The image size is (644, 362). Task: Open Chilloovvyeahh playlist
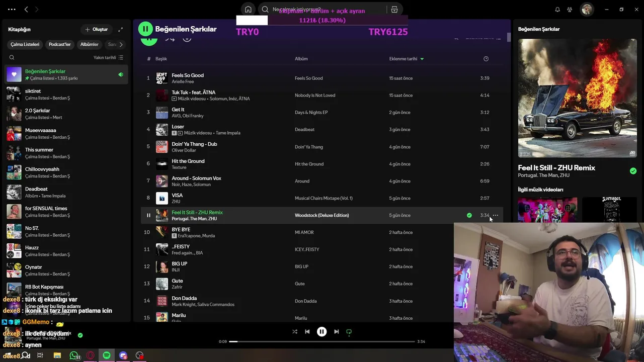(65, 172)
